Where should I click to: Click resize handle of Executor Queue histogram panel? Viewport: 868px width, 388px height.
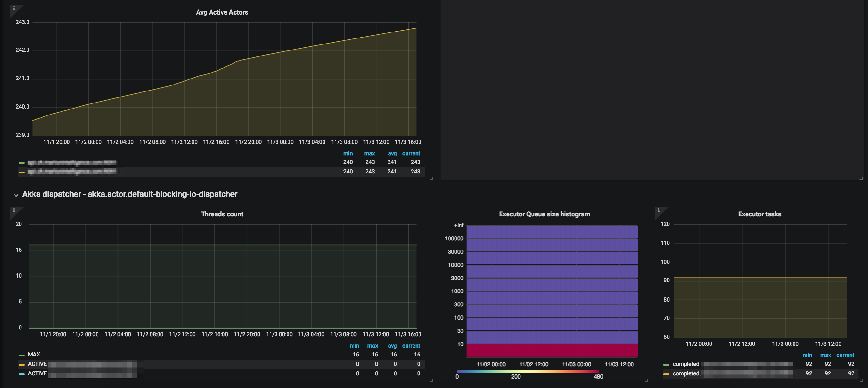click(646, 380)
